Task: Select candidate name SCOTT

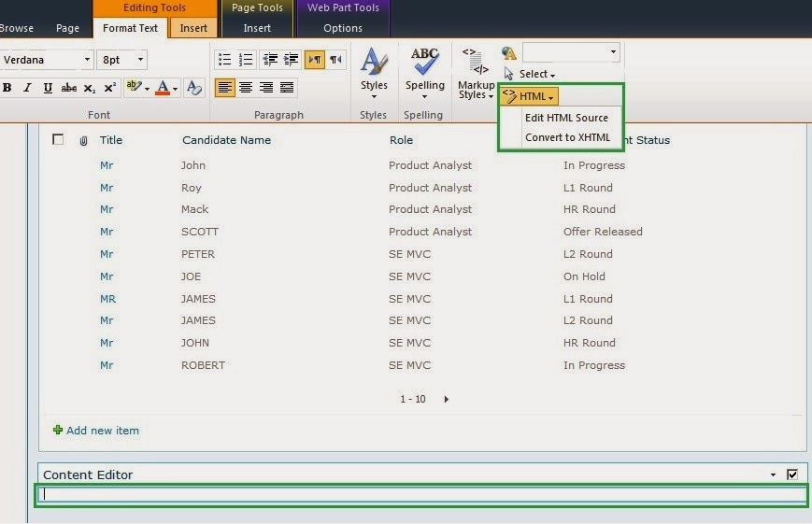Action: (x=200, y=232)
